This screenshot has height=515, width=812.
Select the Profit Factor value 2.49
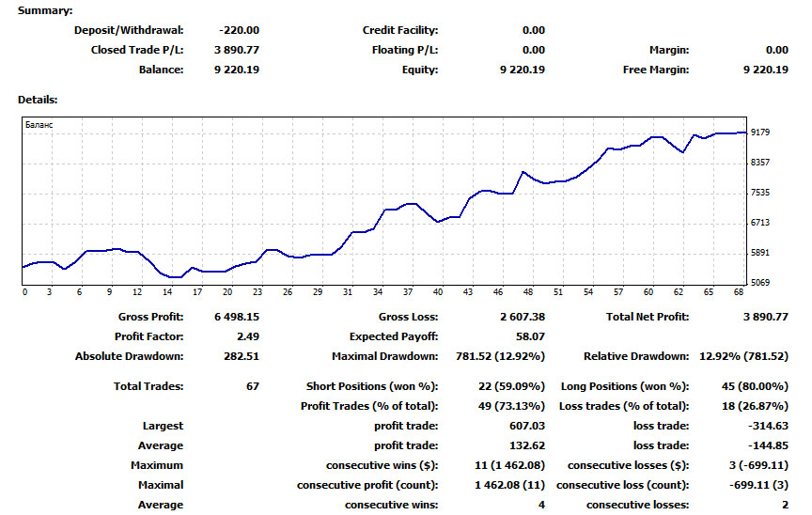pos(248,336)
